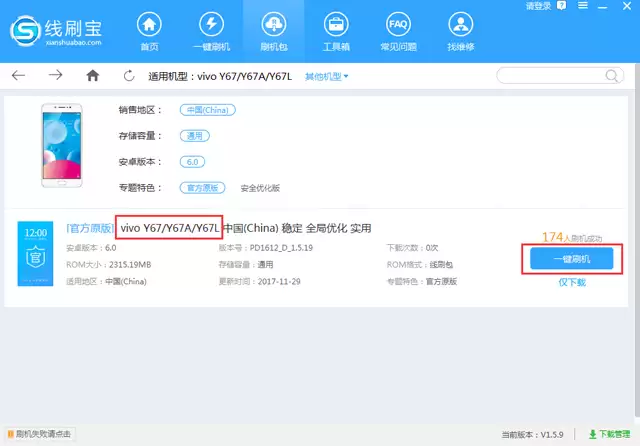Go back with the left arrow

pos(18,75)
